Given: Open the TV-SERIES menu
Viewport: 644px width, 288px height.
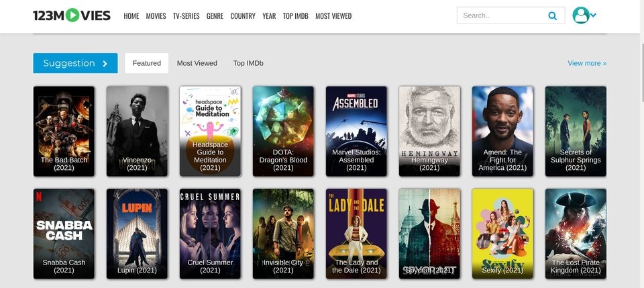Looking at the screenshot, I should click(x=186, y=16).
